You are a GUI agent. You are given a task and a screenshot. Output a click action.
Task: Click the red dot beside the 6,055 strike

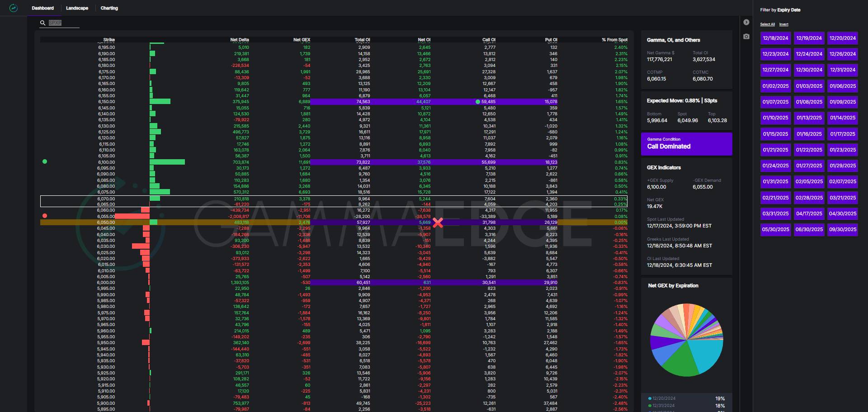[45, 216]
